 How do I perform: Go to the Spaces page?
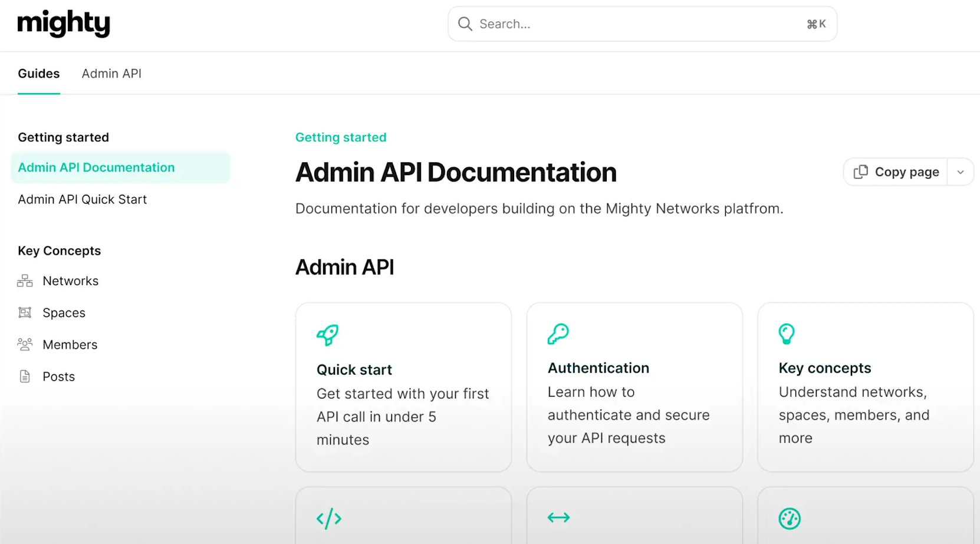(x=64, y=313)
